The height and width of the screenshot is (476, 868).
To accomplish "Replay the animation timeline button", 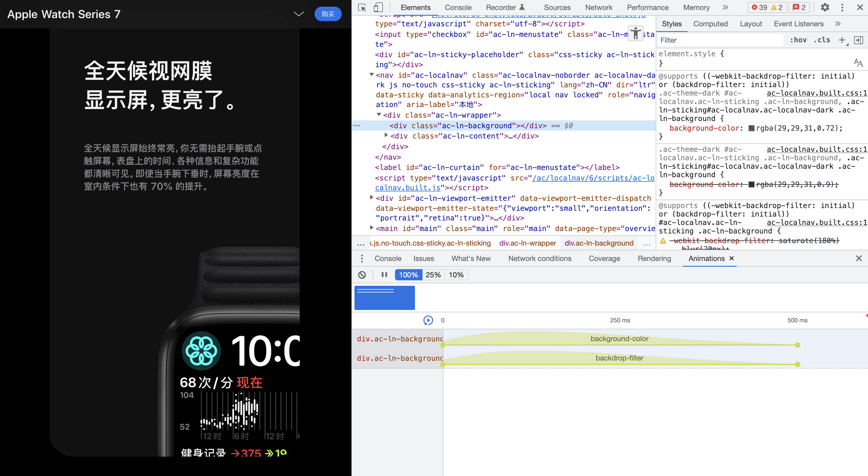I will coord(428,320).
